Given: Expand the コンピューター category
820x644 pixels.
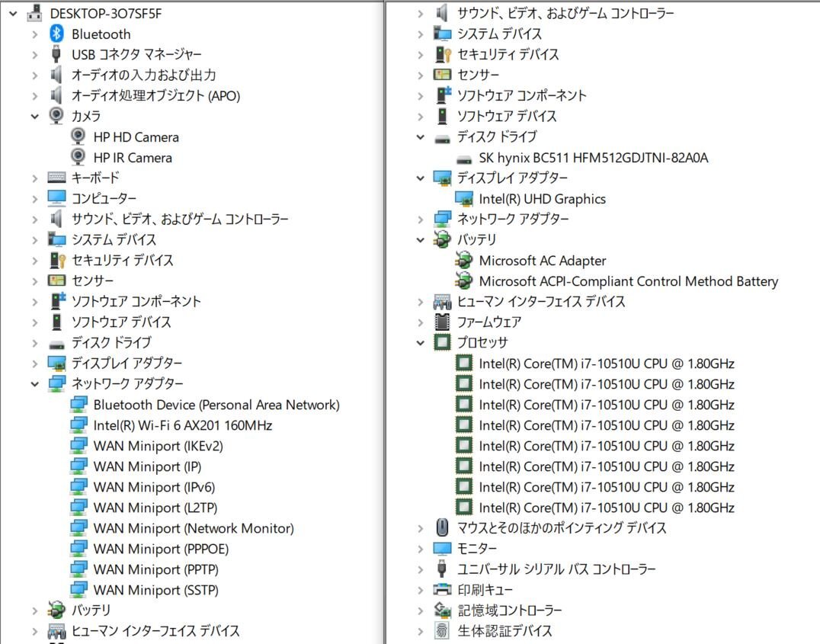Looking at the screenshot, I should [x=35, y=199].
